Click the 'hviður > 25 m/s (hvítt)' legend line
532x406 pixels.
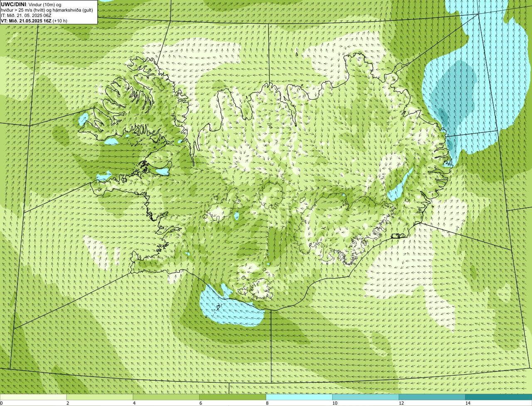click(x=47, y=10)
